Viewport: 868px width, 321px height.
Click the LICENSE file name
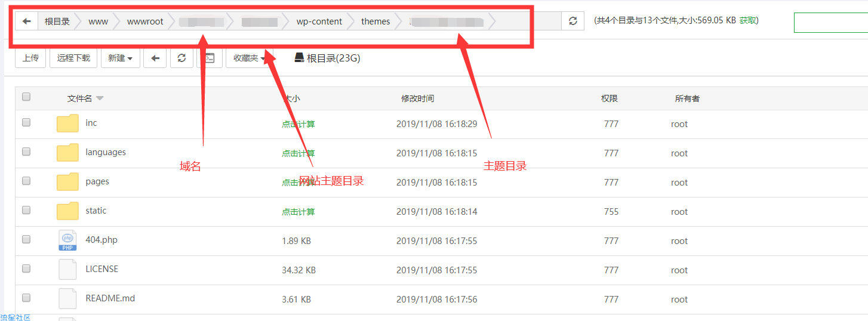pyautogui.click(x=102, y=269)
